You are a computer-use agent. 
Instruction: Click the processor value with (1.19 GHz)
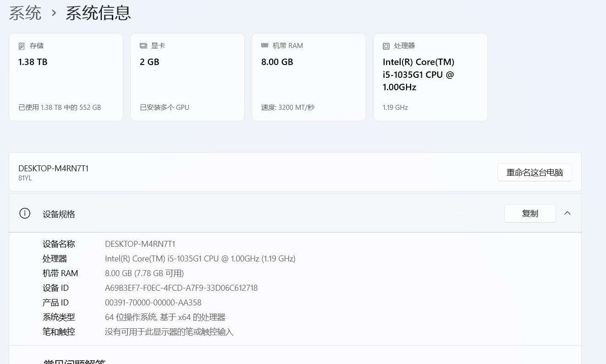[x=200, y=259]
